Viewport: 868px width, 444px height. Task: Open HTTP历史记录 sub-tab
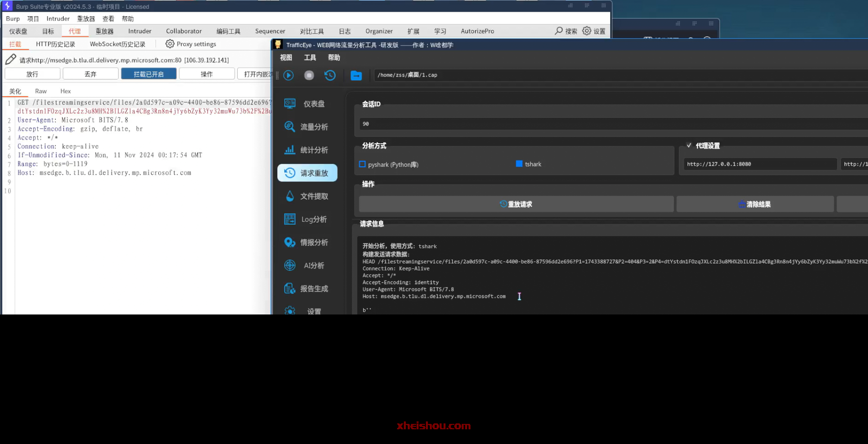coord(55,44)
